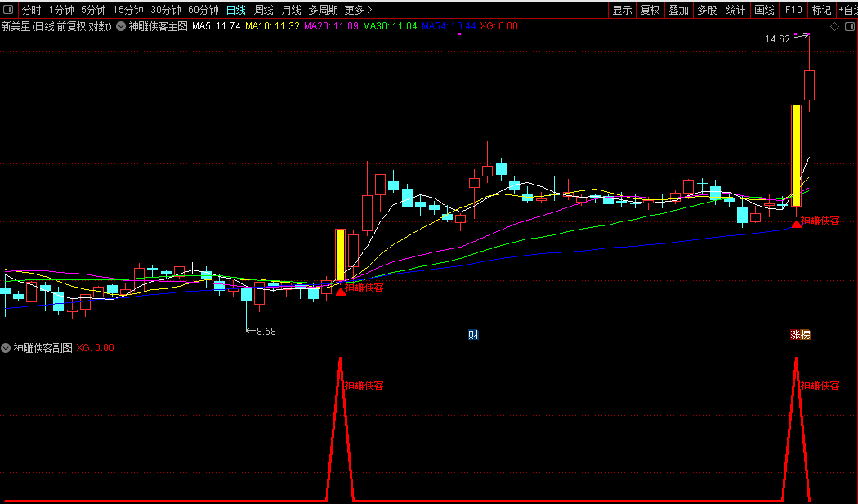Open the 神雕侠客主图 indicator dropdown arrow

(x=120, y=26)
